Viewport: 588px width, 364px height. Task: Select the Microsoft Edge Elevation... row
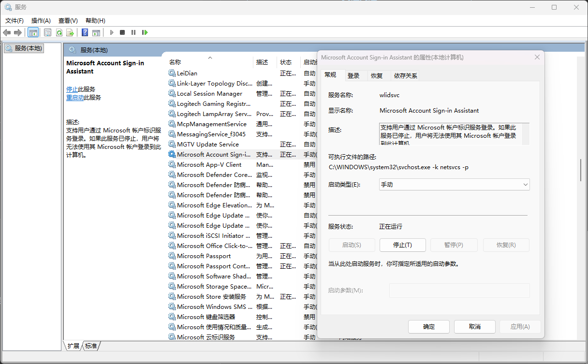tap(242, 205)
